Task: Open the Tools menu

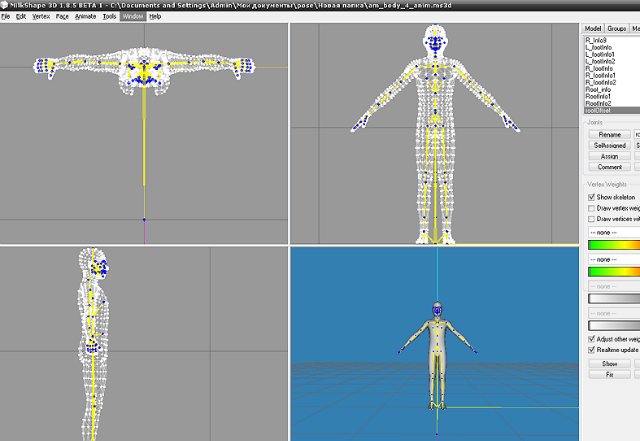Action: click(x=109, y=17)
